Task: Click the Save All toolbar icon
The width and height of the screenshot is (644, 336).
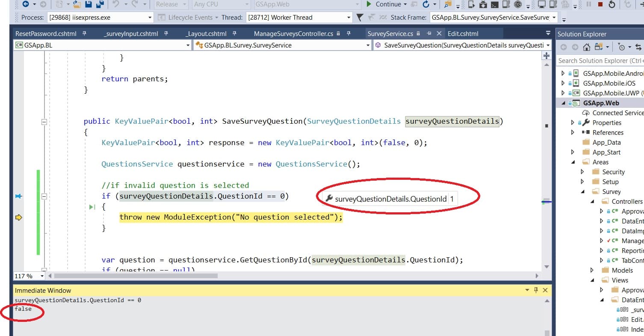Action: tap(100, 4)
